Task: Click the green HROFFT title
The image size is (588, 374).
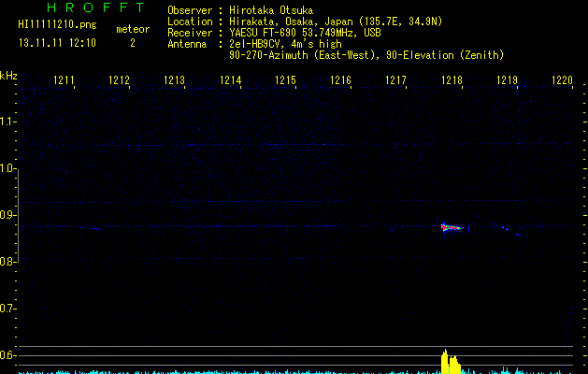Action: [95, 7]
